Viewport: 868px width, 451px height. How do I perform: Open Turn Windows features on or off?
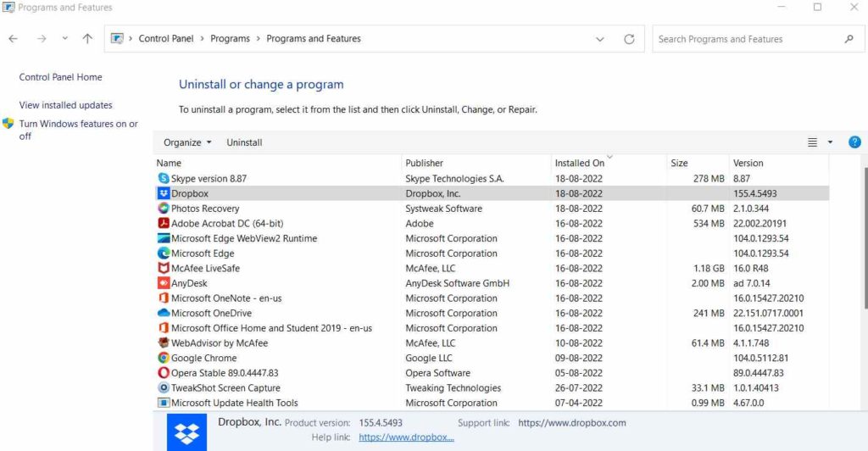point(78,130)
